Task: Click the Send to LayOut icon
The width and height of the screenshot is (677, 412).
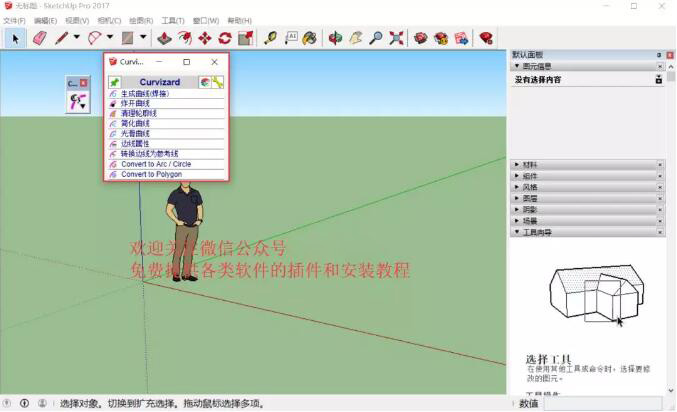Action: 461,38
